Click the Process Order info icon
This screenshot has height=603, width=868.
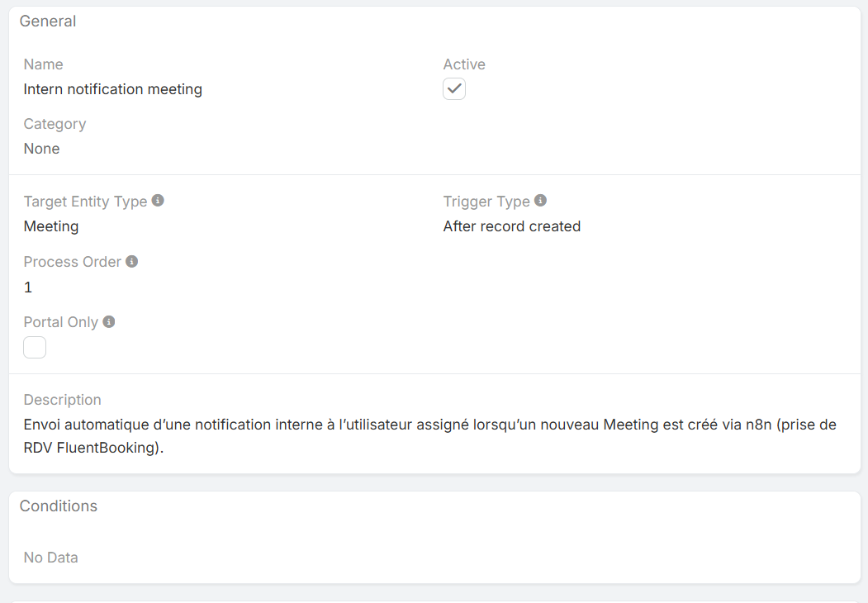[x=131, y=262]
